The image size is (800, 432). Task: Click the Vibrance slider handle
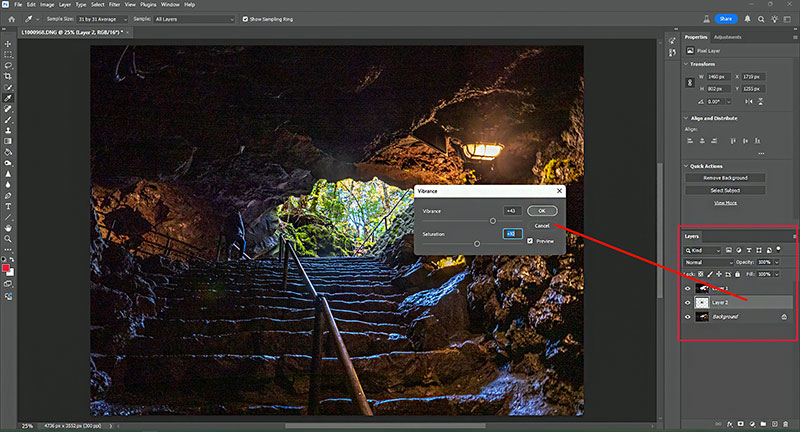pos(492,220)
